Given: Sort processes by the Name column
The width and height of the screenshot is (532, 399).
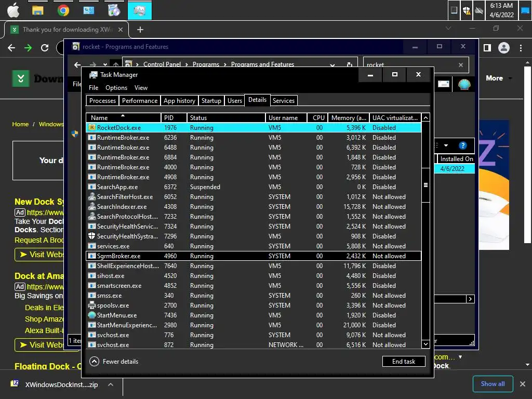Looking at the screenshot, I should pyautogui.click(x=123, y=118).
